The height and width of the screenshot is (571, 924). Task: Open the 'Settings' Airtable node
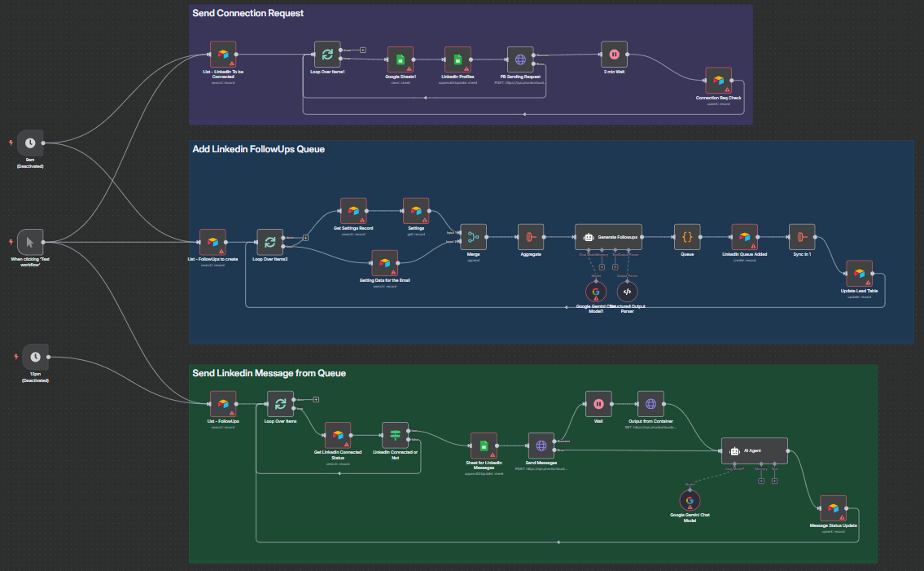pos(416,211)
